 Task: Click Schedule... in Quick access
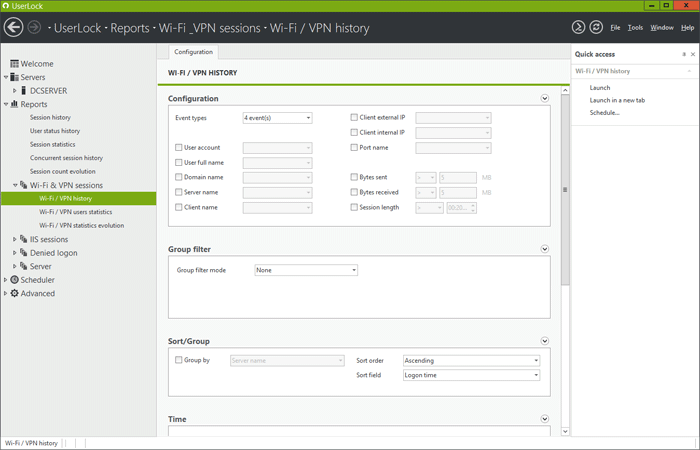click(x=604, y=113)
